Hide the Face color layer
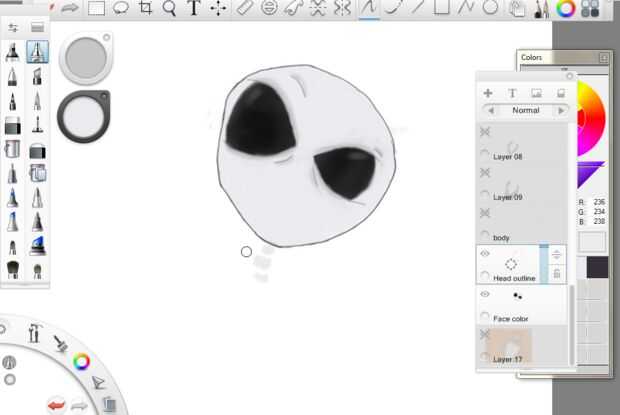The height and width of the screenshot is (415, 620). click(485, 294)
